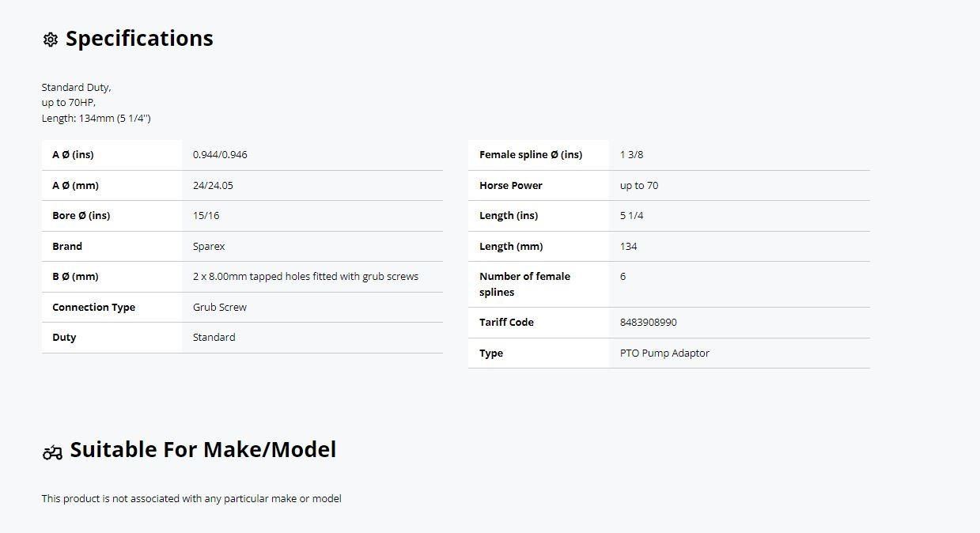Click the B Ø (mm) tapped holes description

pos(305,276)
